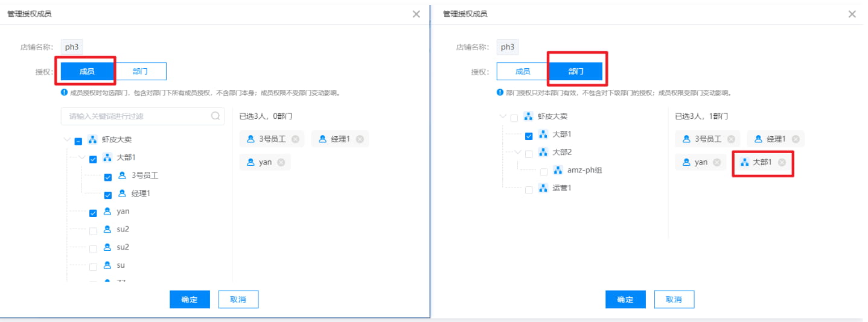Select amz-ph组 label in department tree

584,170
